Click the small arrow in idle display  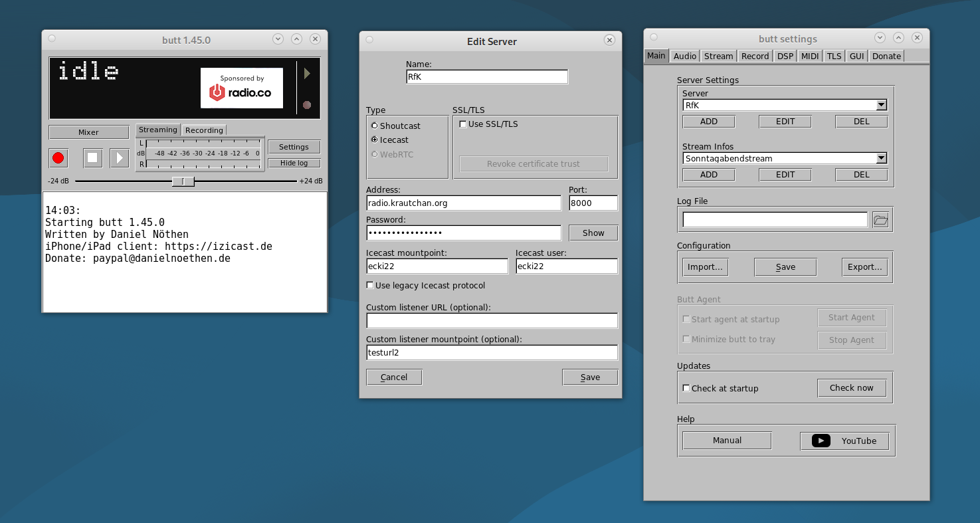307,73
